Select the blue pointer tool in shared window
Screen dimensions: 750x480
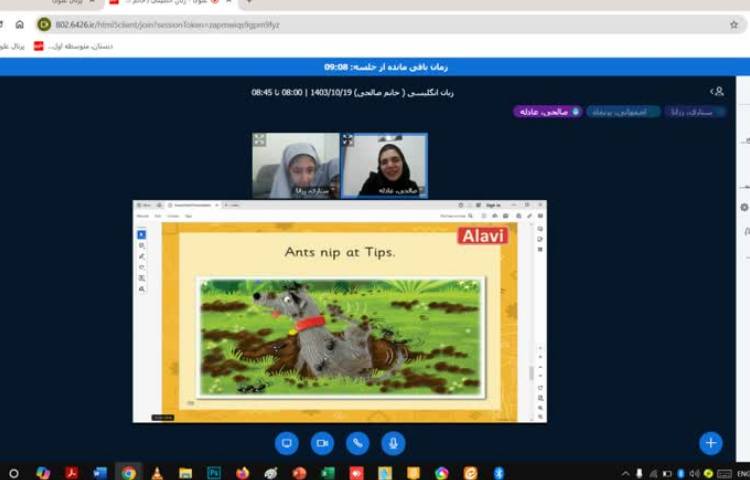[x=142, y=235]
